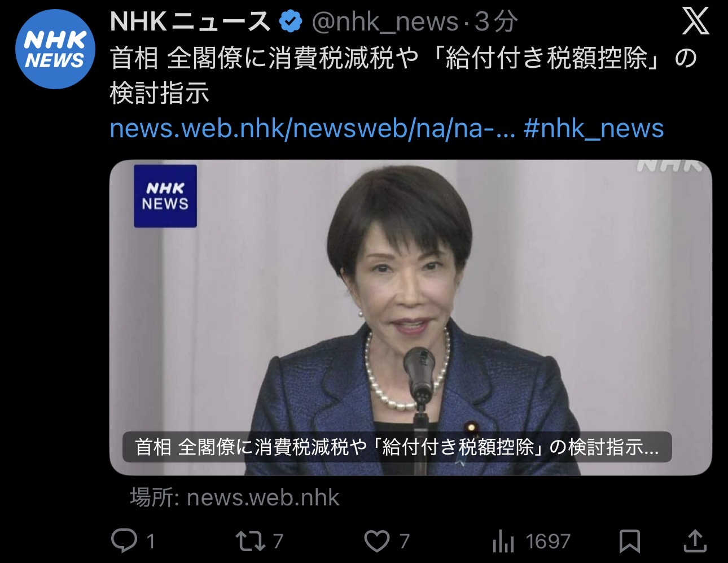Bookmark this post with the bookmark icon
Image resolution: width=728 pixels, height=563 pixels.
629,541
